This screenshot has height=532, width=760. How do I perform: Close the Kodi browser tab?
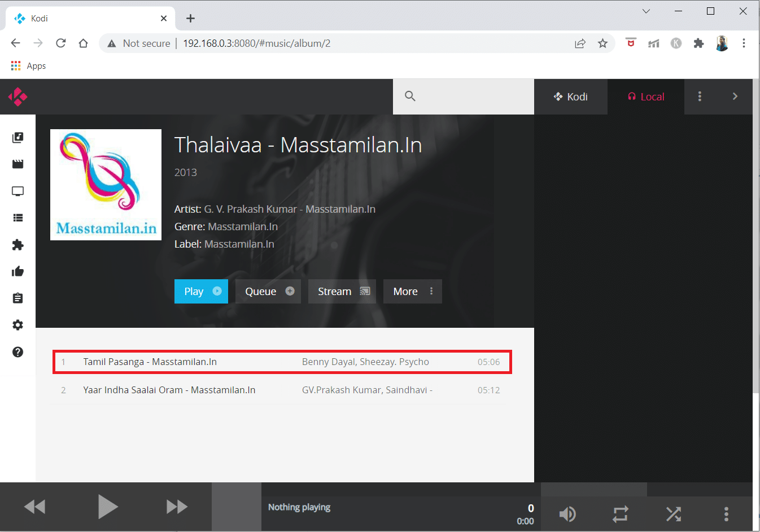tap(164, 18)
